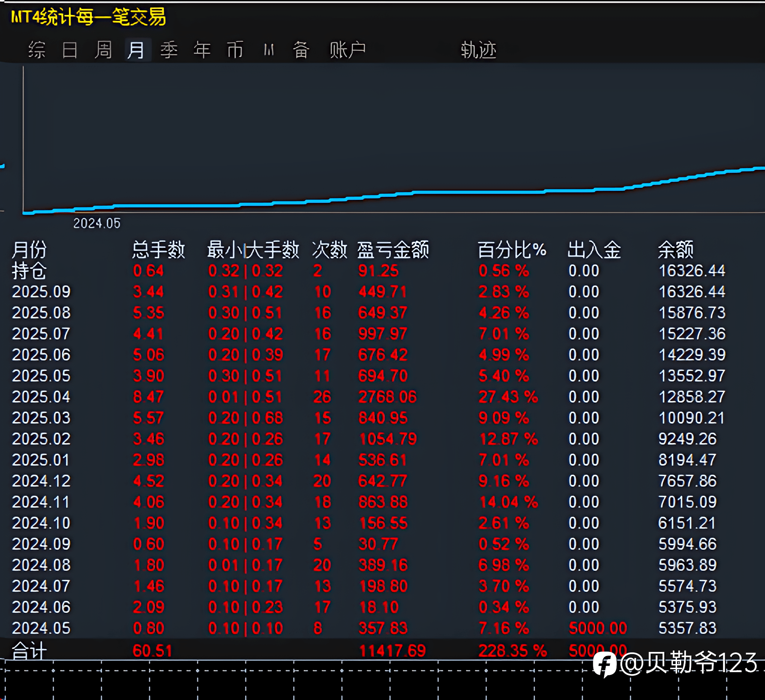This screenshot has height=700, width=765.
Task: Click total lots 60.51
Action: click(152, 651)
